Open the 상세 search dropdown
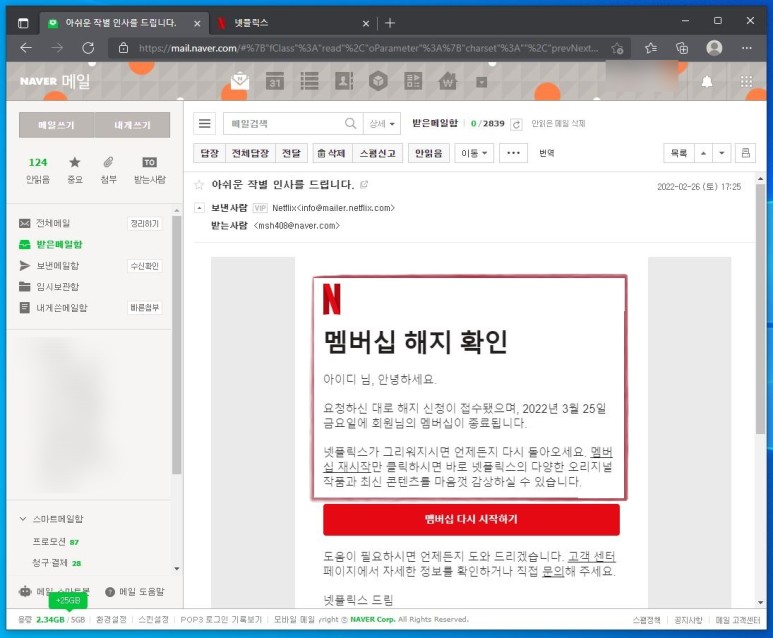The height and width of the screenshot is (638, 773). tap(382, 123)
